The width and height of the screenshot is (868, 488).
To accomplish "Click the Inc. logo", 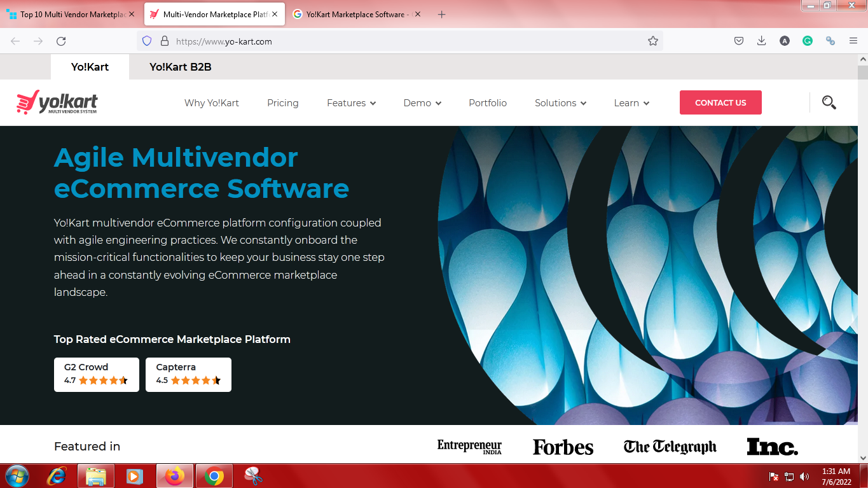I will [x=772, y=447].
